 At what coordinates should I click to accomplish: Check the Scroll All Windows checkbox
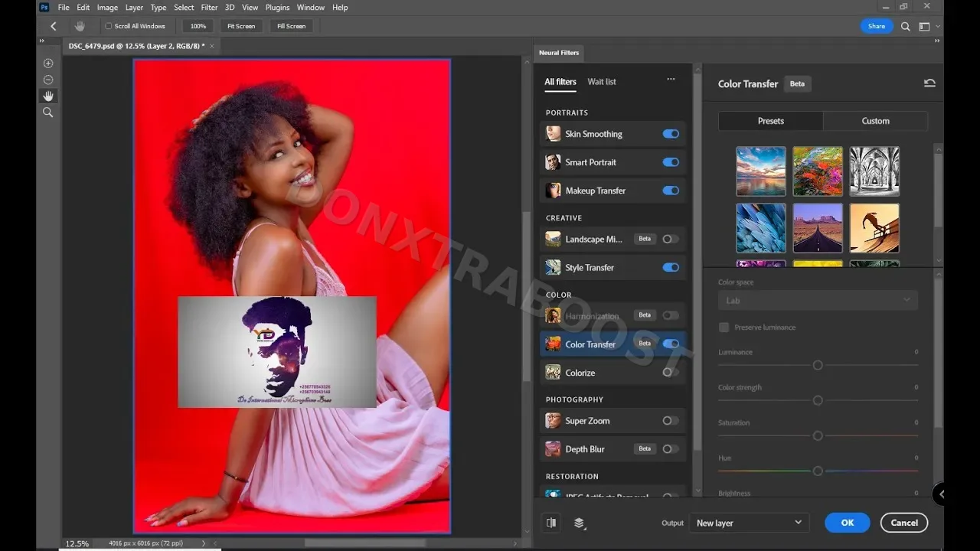click(x=108, y=26)
